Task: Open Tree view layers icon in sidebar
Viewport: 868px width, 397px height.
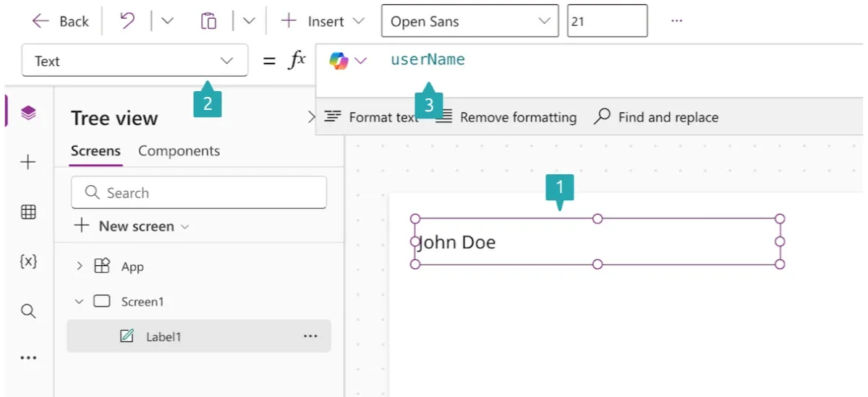Action: pyautogui.click(x=28, y=113)
